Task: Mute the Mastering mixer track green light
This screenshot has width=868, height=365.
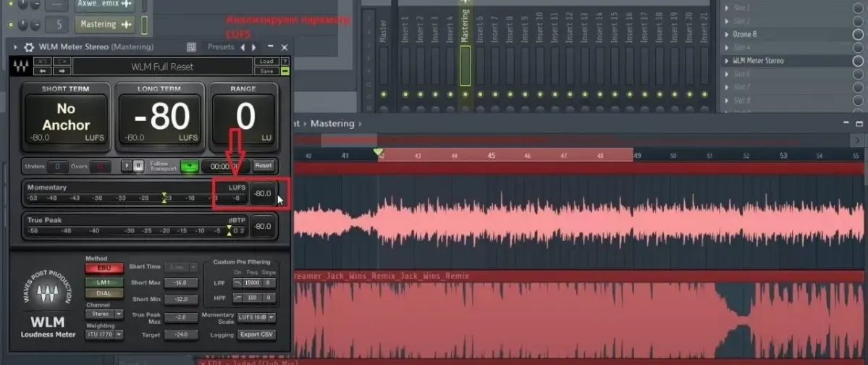Action: pos(465,94)
